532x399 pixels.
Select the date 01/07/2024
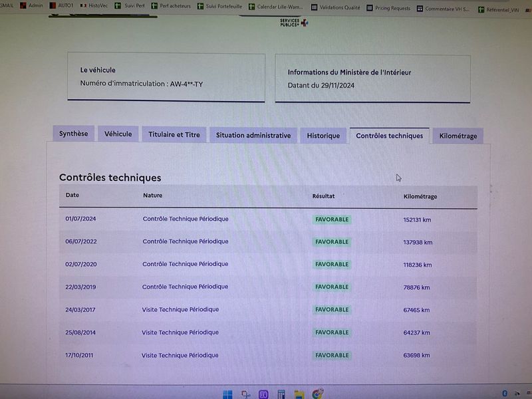point(80,219)
